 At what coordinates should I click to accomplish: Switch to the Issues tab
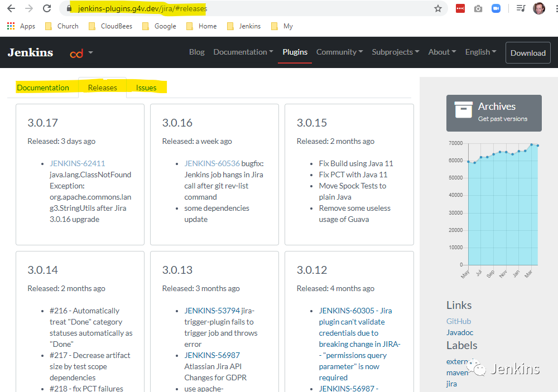click(x=146, y=88)
